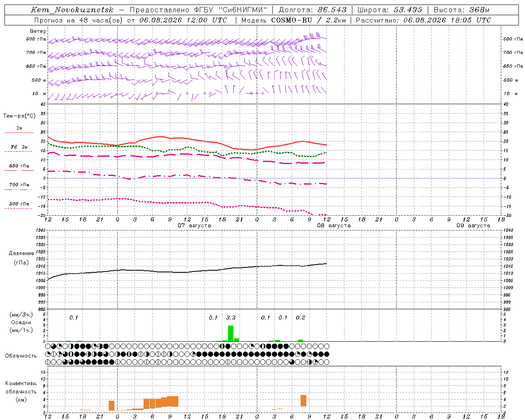Click the 3.3 precipitation value label
This screenshot has width=525, height=420.
231,317
